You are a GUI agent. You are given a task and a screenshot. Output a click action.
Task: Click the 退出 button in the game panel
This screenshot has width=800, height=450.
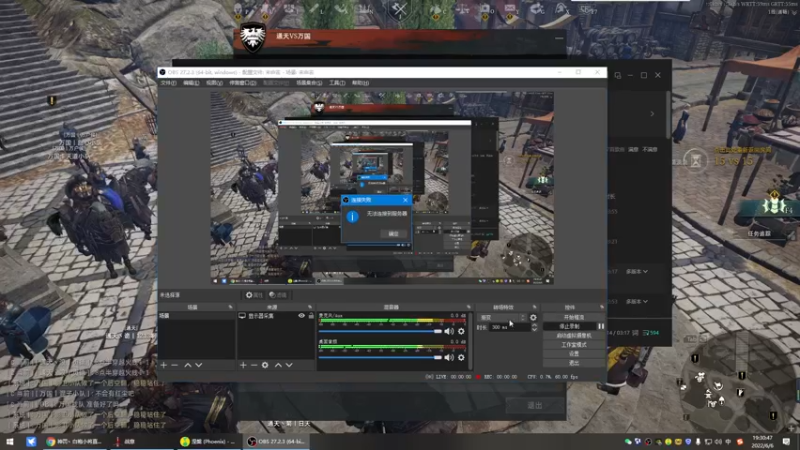[535, 405]
